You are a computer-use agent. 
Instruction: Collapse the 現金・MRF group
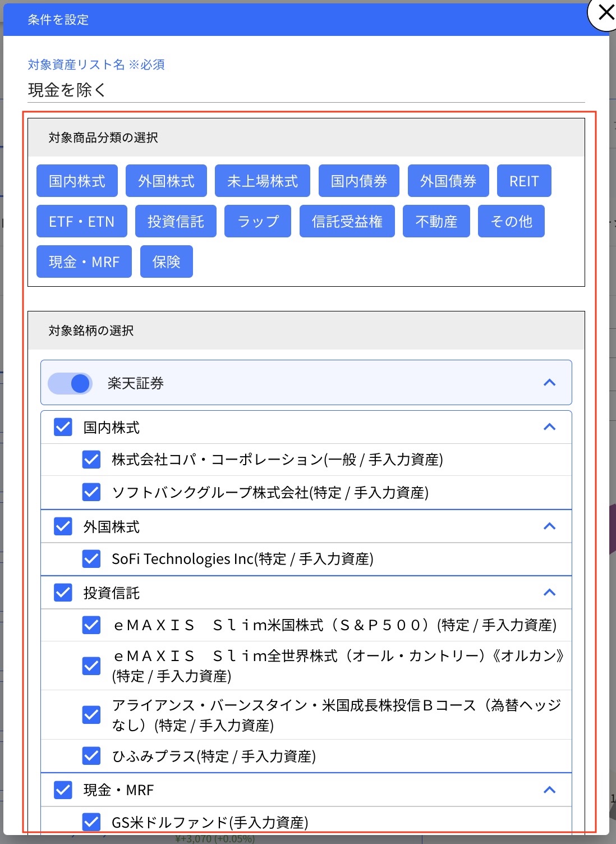tap(550, 790)
